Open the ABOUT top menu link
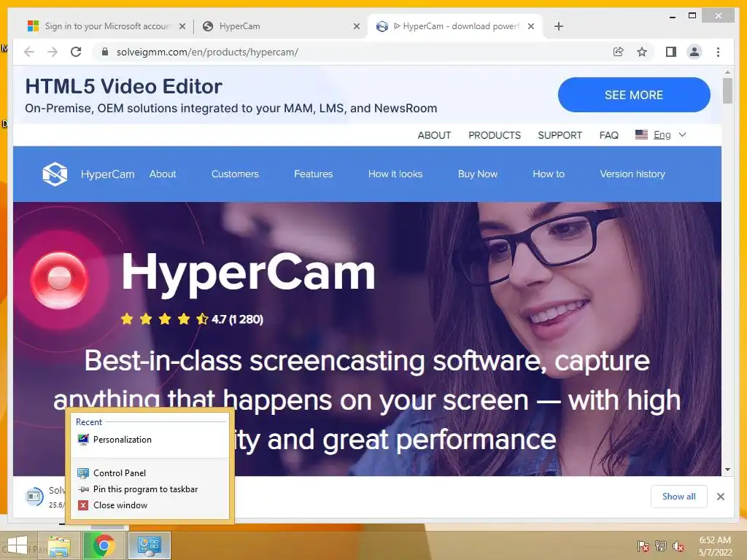Screen dimensions: 747x560 tap(434, 135)
